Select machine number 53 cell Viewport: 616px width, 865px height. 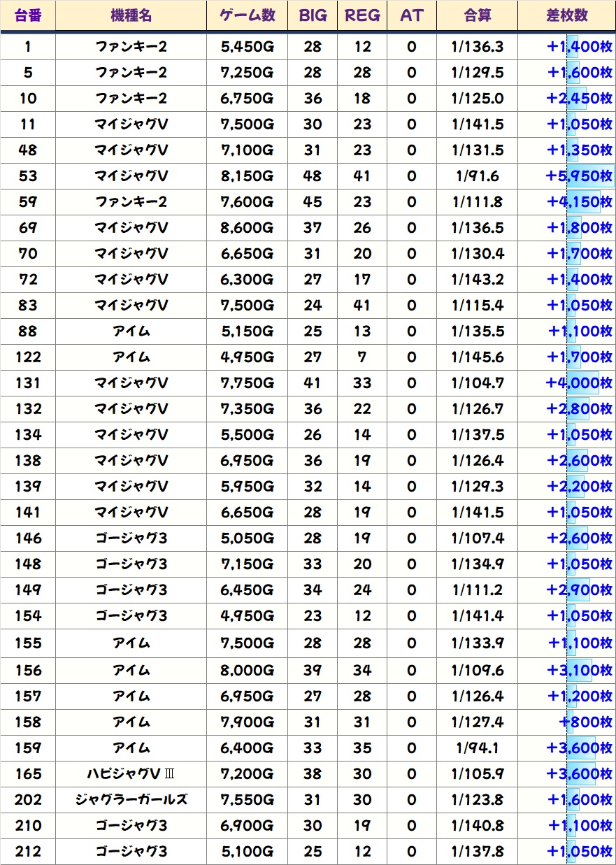[28, 176]
